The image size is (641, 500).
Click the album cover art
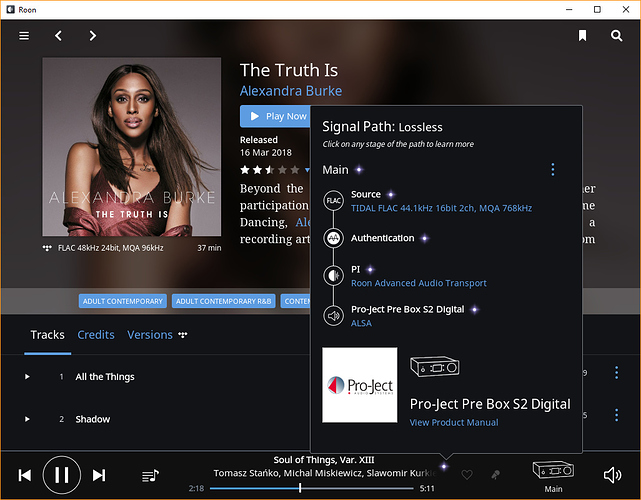(x=132, y=147)
